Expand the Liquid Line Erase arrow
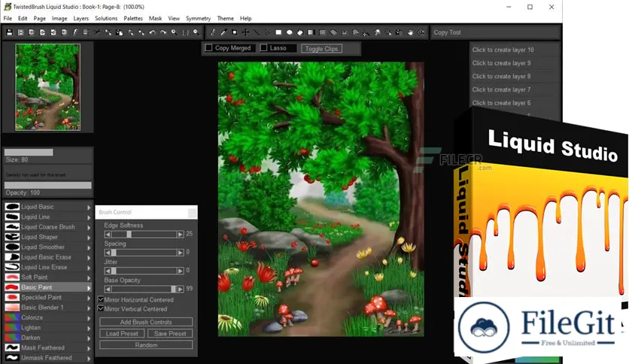The height and width of the screenshot is (364, 629). (89, 268)
